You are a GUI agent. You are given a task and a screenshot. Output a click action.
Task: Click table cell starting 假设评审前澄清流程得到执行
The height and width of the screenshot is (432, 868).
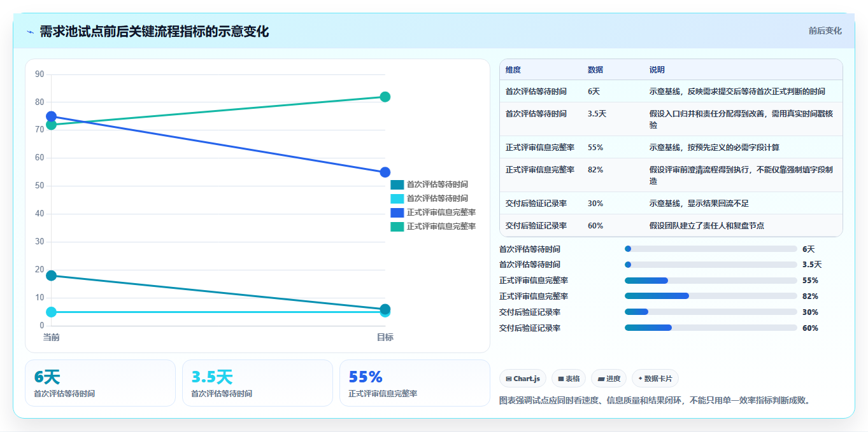click(742, 175)
